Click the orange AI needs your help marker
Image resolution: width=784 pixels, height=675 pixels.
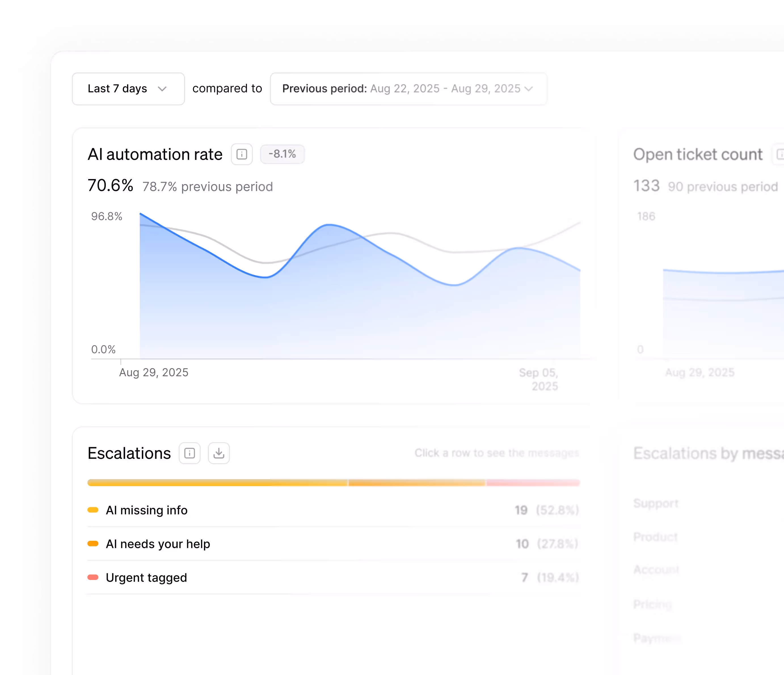pos(93,544)
